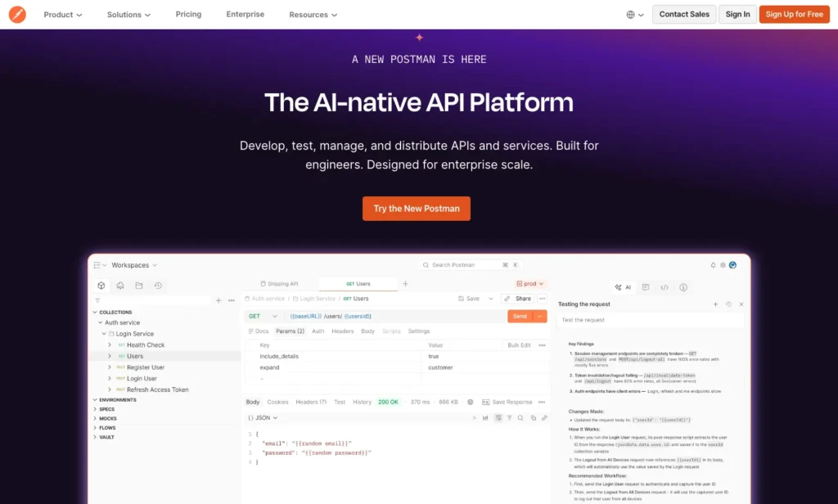Viewport: 838px width, 504px height.
Task: Click the filter icon in response toolbar
Action: [509, 418]
